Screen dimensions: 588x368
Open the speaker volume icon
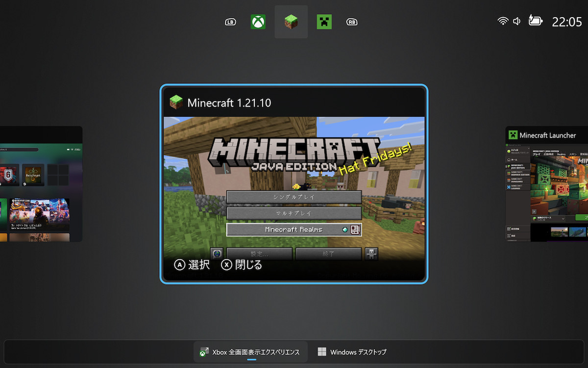pyautogui.click(x=516, y=21)
